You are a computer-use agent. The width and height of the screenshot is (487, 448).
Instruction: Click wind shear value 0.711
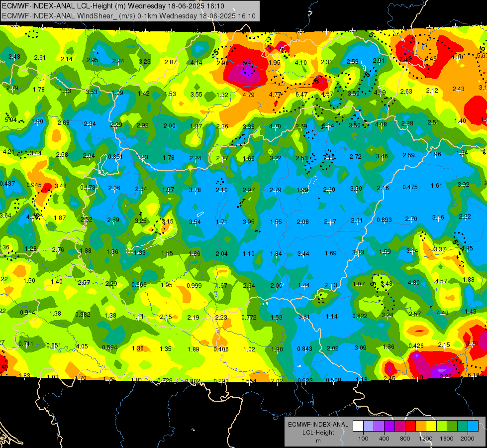pyautogui.click(x=26, y=343)
